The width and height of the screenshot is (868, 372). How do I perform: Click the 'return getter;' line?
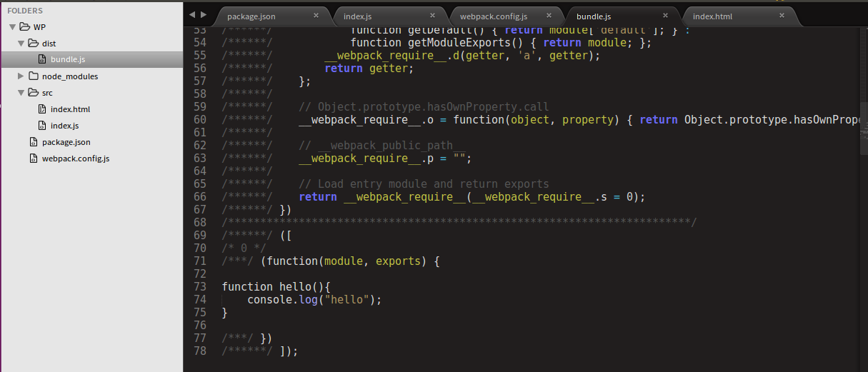pos(369,68)
